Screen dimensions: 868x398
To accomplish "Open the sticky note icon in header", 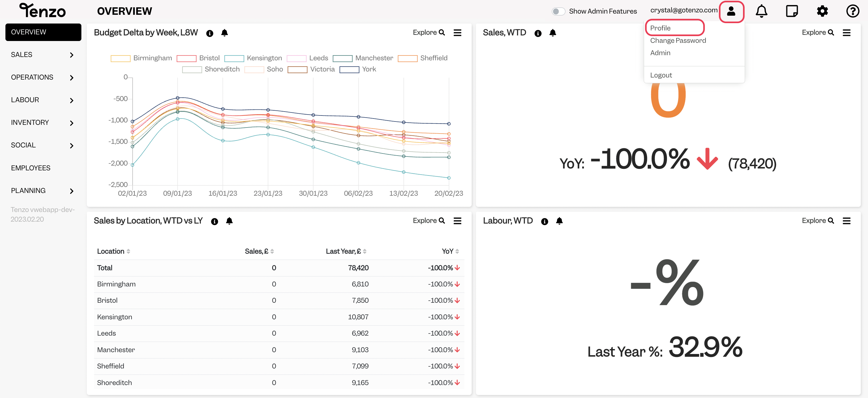I will [791, 11].
